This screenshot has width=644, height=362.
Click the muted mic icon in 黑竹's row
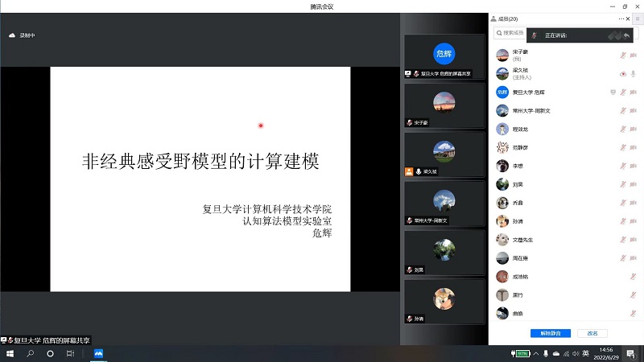coord(634,295)
